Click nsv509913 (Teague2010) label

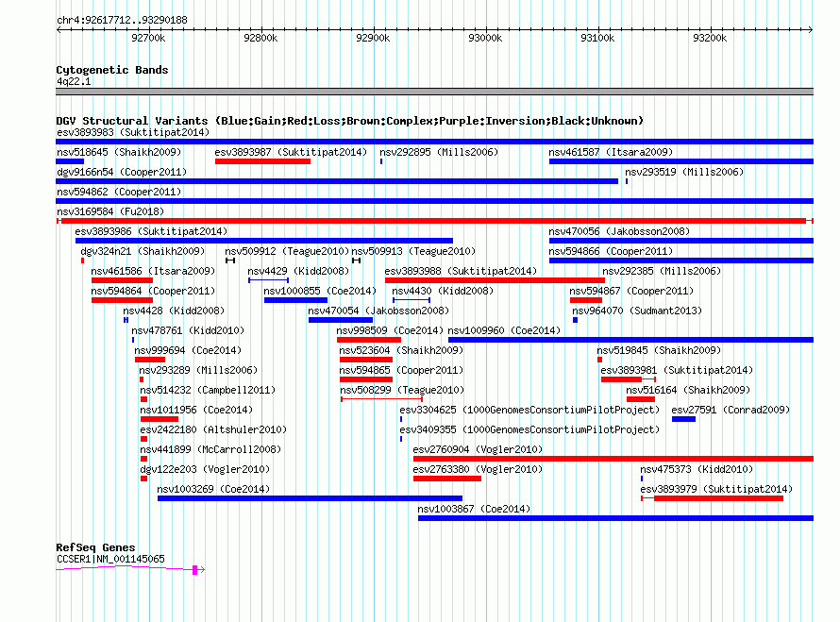coord(413,251)
